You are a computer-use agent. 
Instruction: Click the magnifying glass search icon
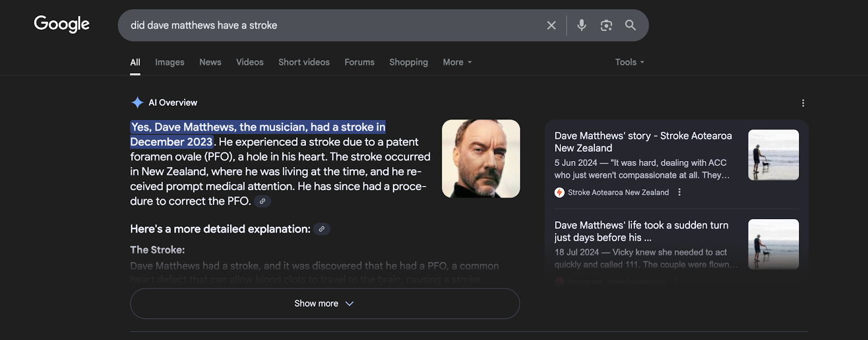(630, 25)
